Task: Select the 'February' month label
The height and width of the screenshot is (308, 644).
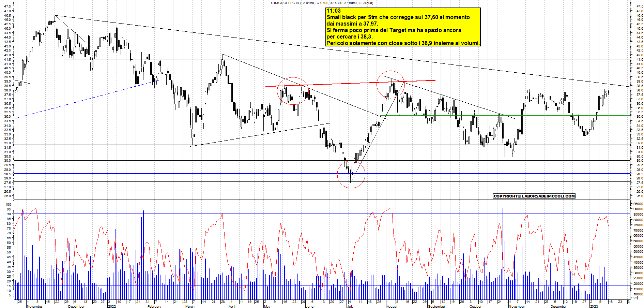Action: [x=154, y=306]
